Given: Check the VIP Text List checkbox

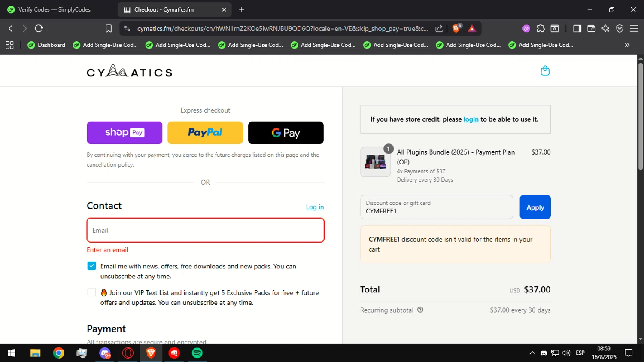Looking at the screenshot, I should pyautogui.click(x=91, y=292).
